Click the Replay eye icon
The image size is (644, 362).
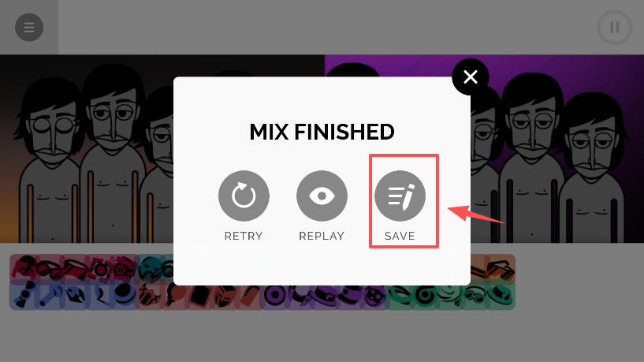322,196
